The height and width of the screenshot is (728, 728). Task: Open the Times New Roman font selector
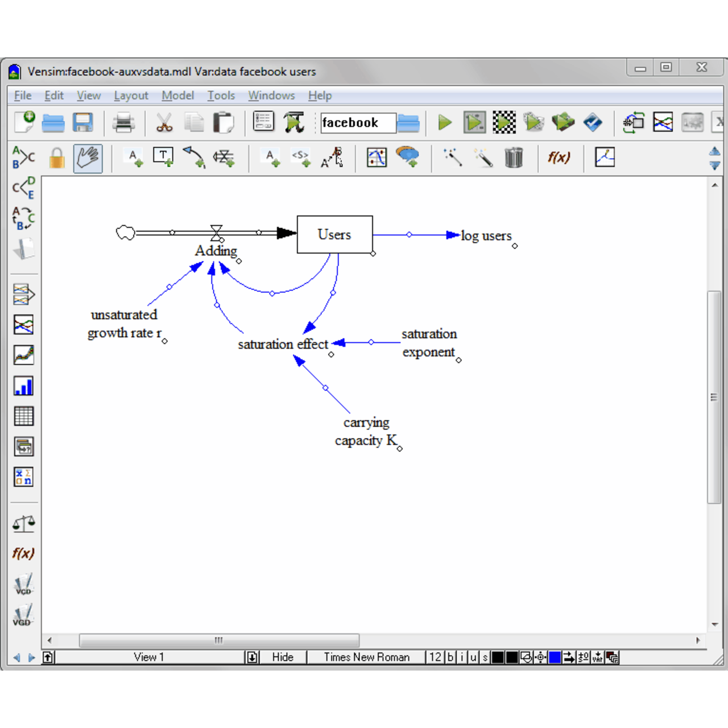[366, 657]
